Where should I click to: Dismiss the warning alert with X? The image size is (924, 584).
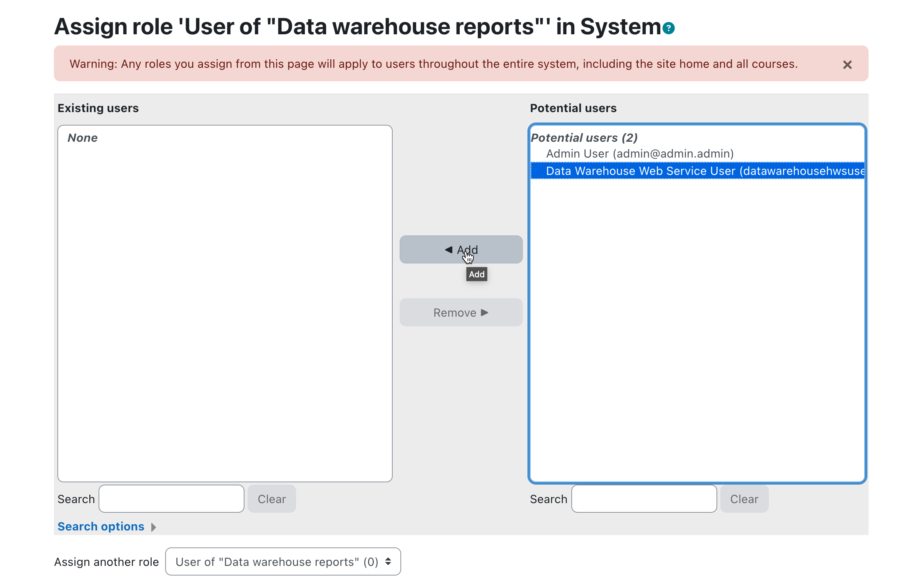click(847, 65)
